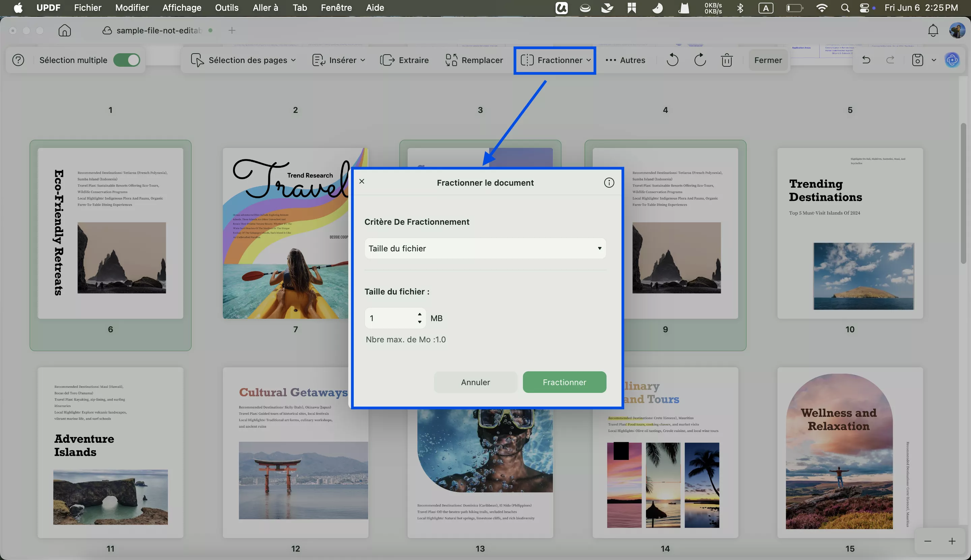Open the Fichier menu
The image size is (971, 560).
click(88, 8)
